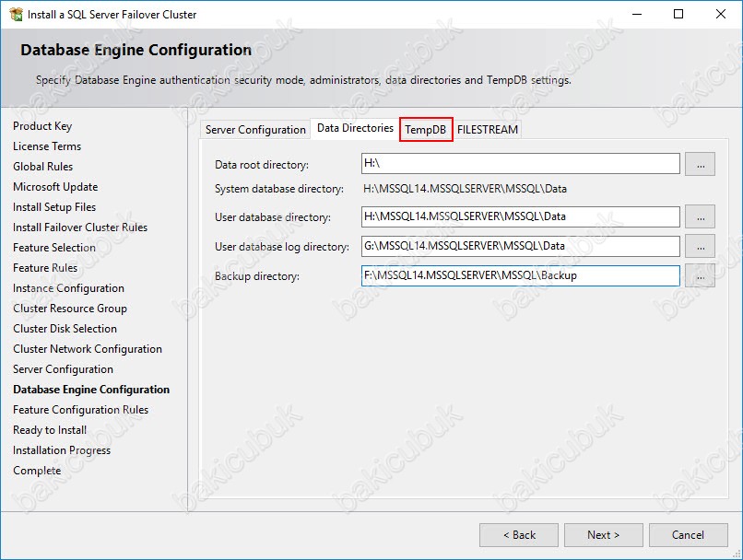Select Feature Configuration Rules step

pyautogui.click(x=80, y=410)
